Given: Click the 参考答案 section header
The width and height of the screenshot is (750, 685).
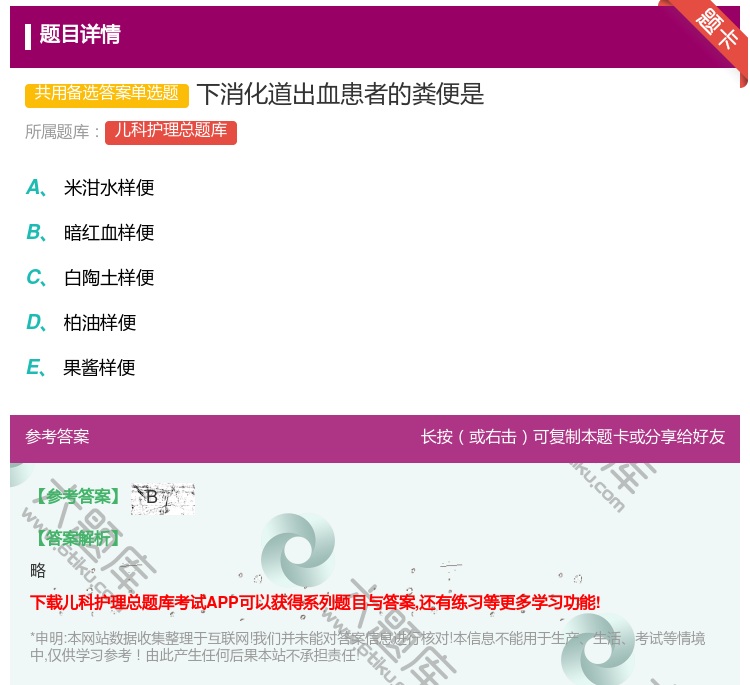Looking at the screenshot, I should tap(57, 437).
